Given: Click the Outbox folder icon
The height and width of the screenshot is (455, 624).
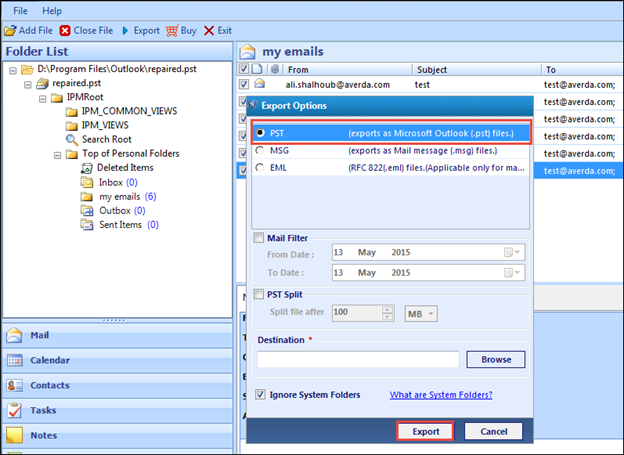Looking at the screenshot, I should point(86,211).
